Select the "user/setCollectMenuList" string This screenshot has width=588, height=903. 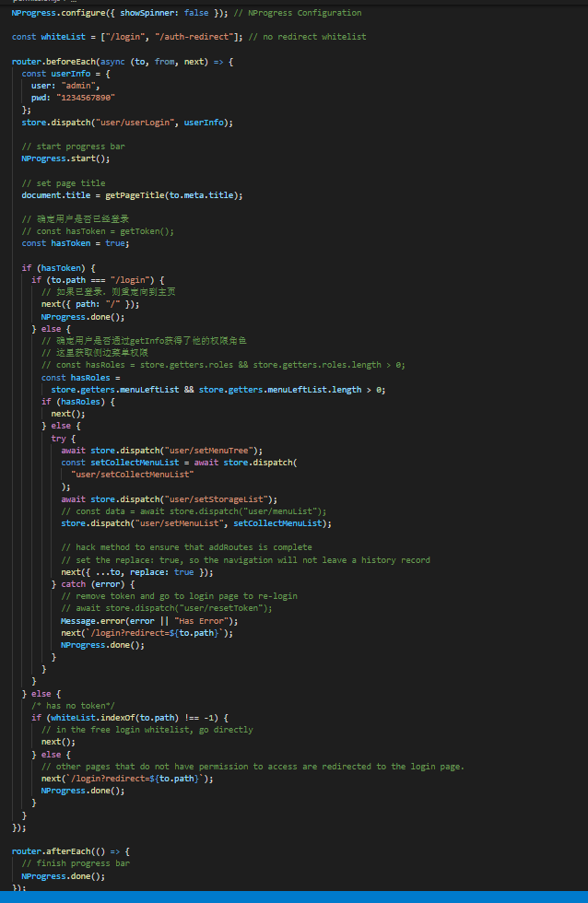133,475
